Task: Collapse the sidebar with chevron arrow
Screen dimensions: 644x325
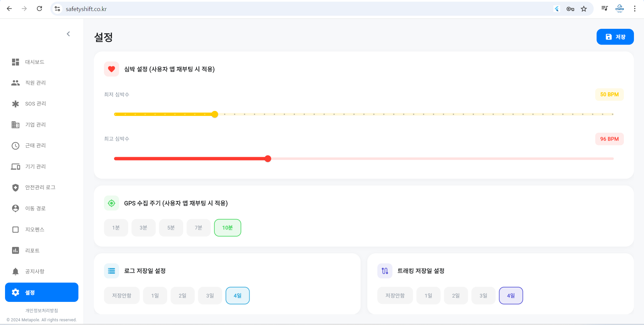Action: pyautogui.click(x=68, y=34)
